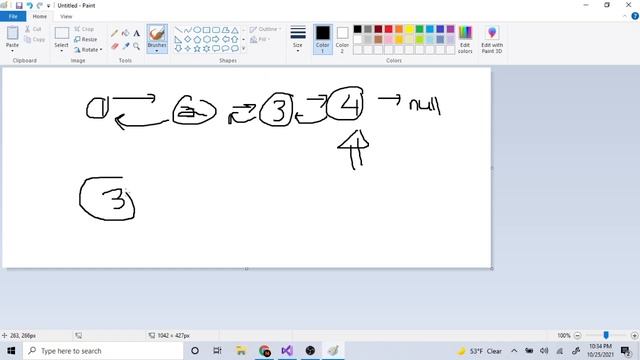Collapse the ribbon with the chevron
The width and height of the screenshot is (640, 360).
point(624,16)
